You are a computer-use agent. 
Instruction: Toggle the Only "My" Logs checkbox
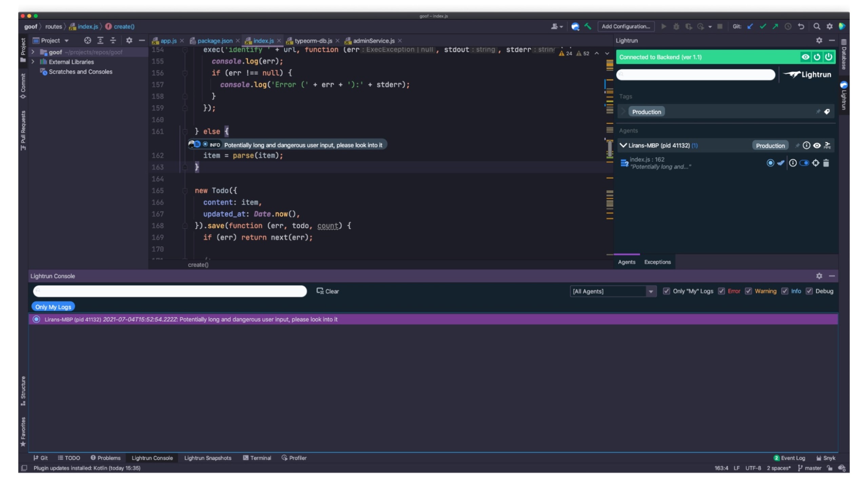(666, 291)
